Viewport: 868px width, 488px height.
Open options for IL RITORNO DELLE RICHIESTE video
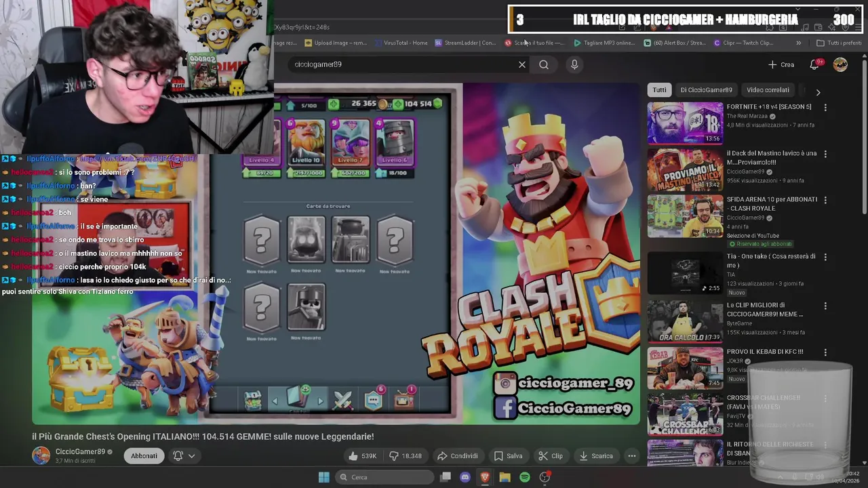click(825, 445)
